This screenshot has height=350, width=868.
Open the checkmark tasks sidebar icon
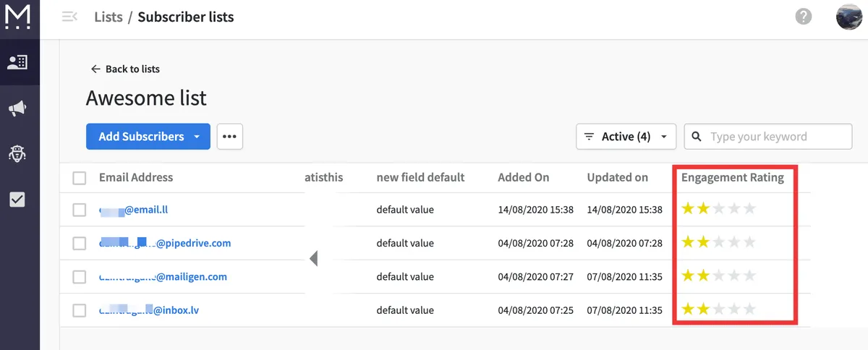point(17,200)
